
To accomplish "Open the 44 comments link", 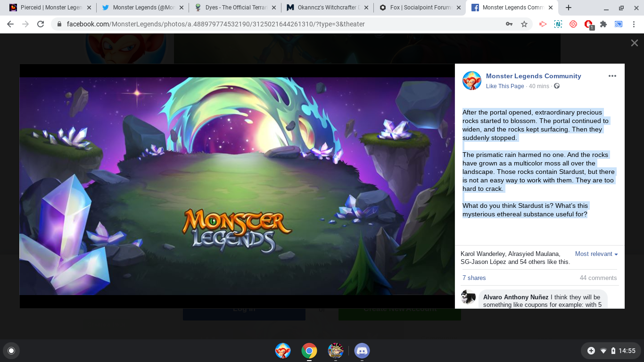I will tap(598, 278).
